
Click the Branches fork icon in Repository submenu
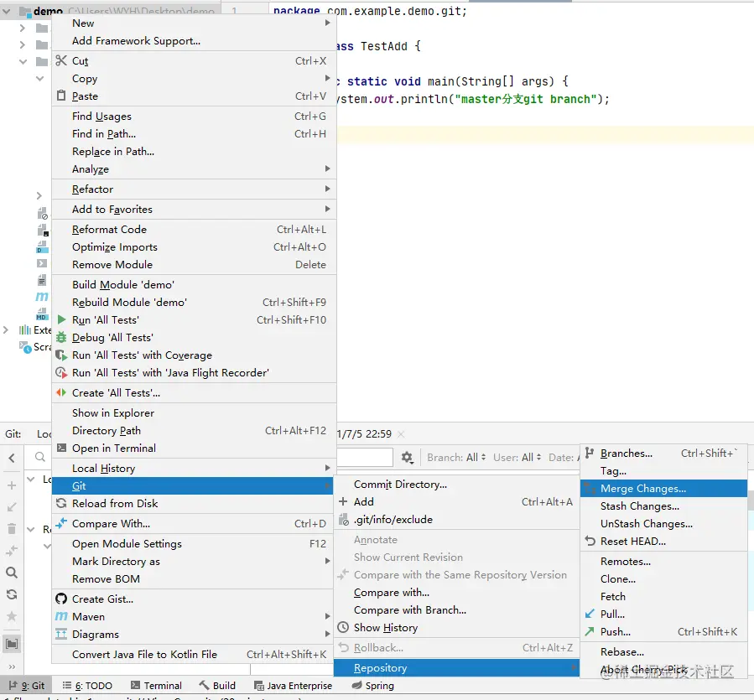click(x=590, y=453)
